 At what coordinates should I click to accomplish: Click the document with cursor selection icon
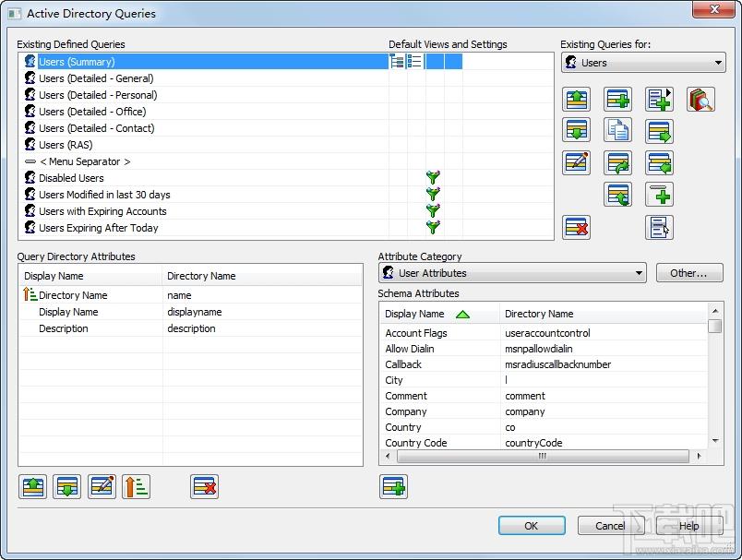(x=660, y=228)
